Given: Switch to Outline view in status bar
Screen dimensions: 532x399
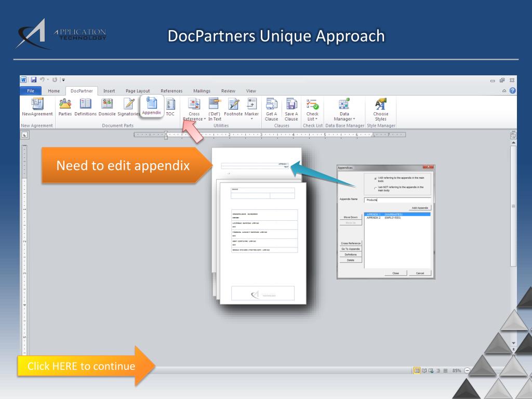Looking at the screenshot, I should coord(438,370).
